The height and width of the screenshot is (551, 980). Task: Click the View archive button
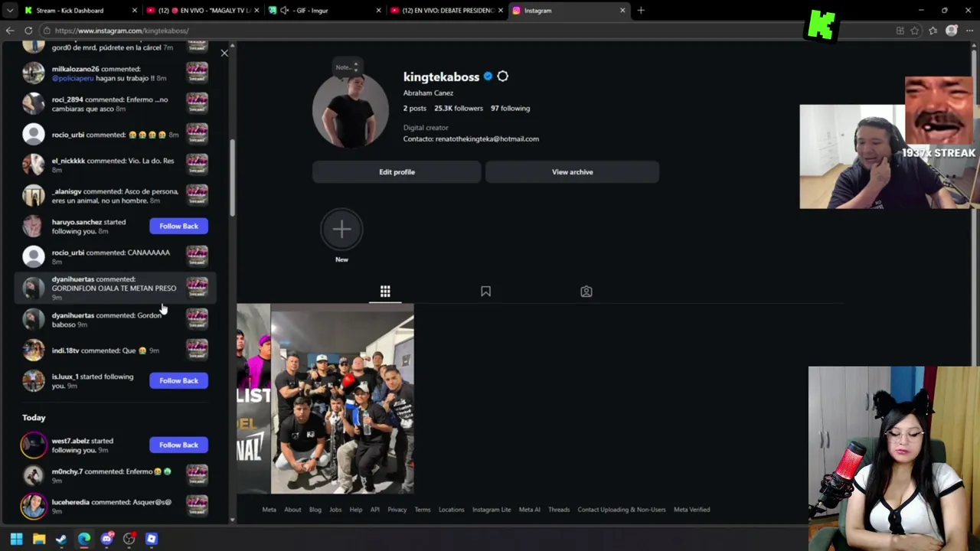tap(572, 172)
